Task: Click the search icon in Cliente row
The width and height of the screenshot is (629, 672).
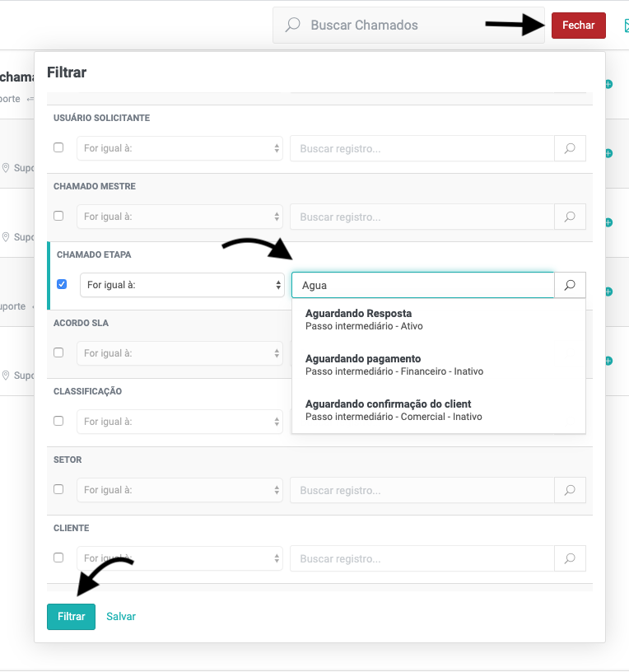Action: click(569, 558)
